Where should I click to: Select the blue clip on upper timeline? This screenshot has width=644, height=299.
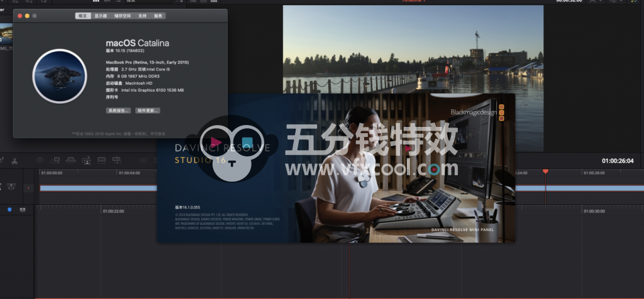click(98, 188)
